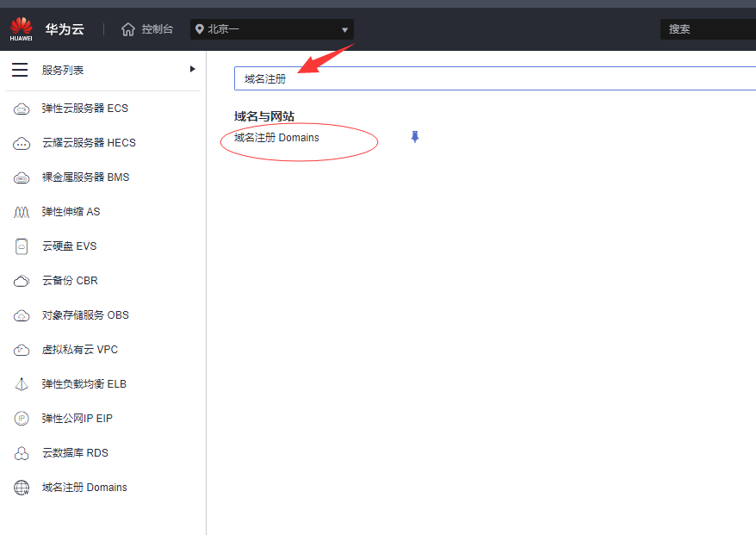
Task: Open 云耀云服务器 HECS
Action: [89, 143]
